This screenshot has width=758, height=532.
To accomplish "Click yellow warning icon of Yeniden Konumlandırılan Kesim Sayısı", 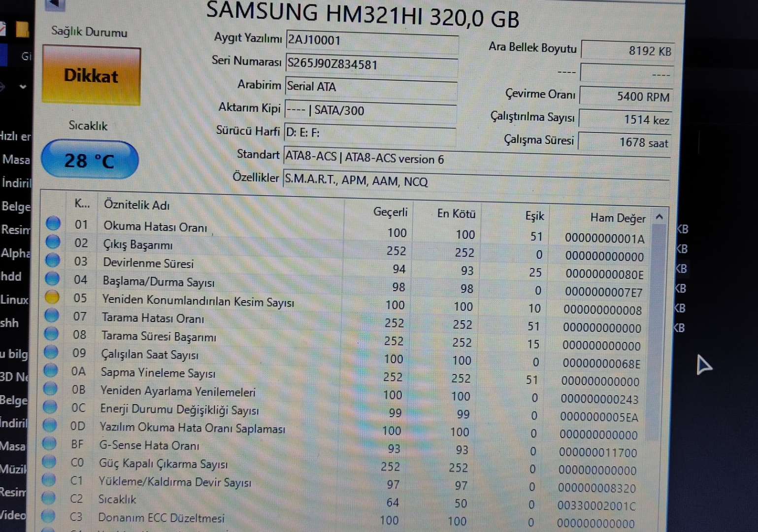I will pos(52,297).
